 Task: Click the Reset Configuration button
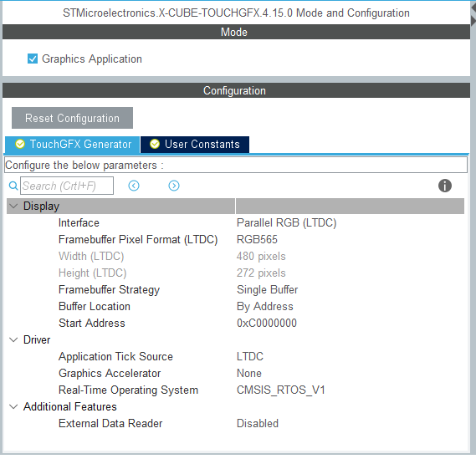click(x=72, y=118)
